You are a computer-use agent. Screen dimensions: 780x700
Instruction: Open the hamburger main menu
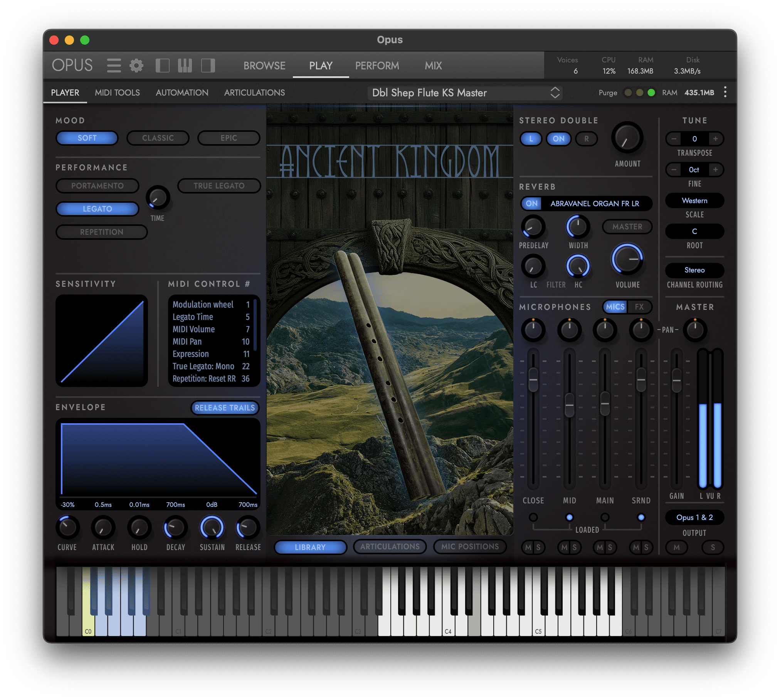pyautogui.click(x=114, y=66)
